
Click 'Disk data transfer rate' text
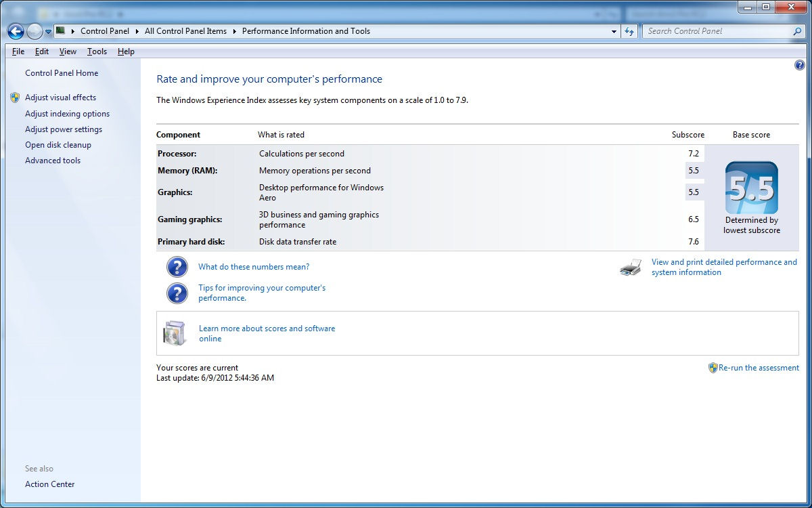pyautogui.click(x=298, y=242)
